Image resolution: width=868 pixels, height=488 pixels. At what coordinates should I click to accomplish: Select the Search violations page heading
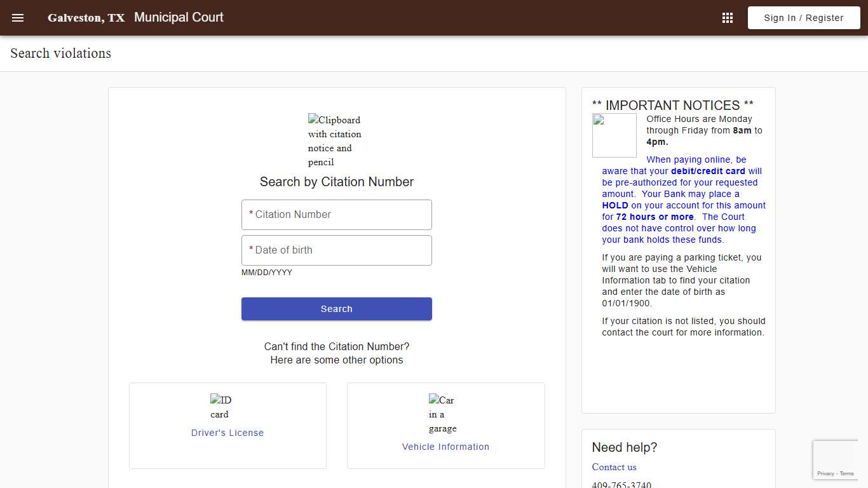(x=60, y=53)
